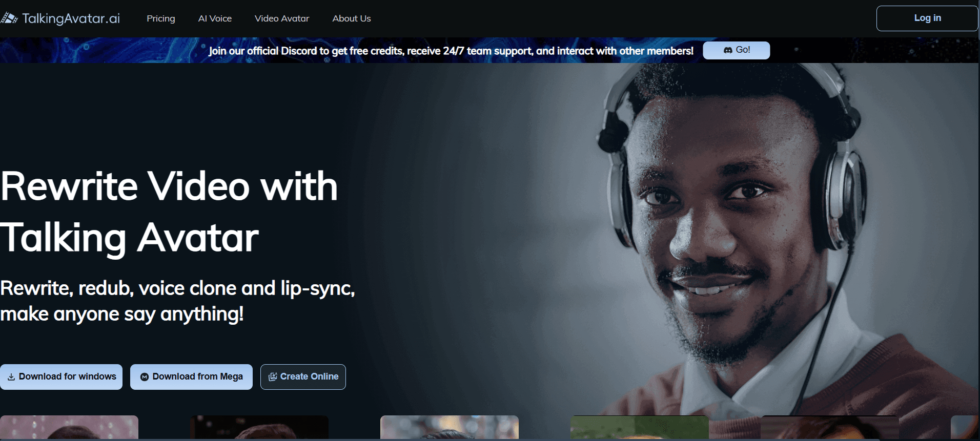Select the third blurry-lights video thumbnail

click(x=450, y=427)
